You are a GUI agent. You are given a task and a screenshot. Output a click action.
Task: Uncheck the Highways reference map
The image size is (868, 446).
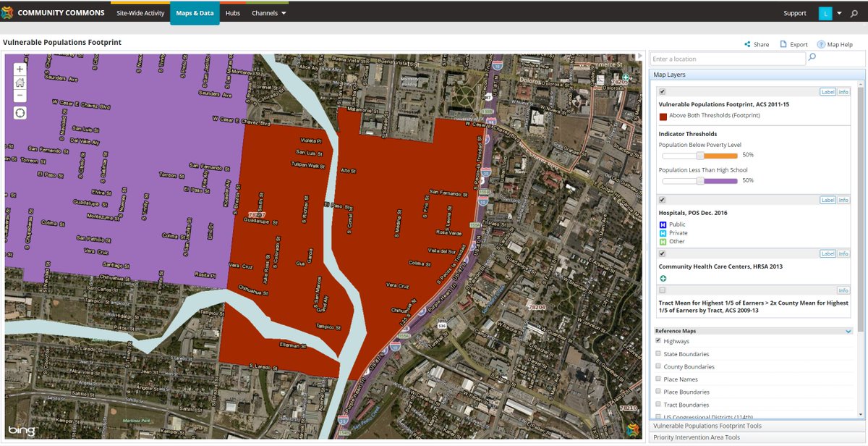point(658,341)
